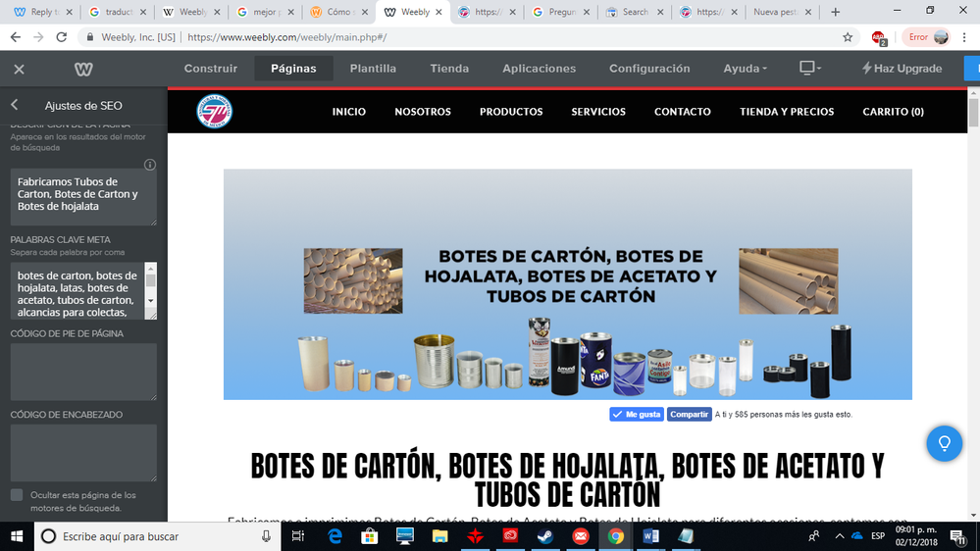Toggle Facebook Me gusta button
This screenshot has height=551, width=980.
[637, 414]
